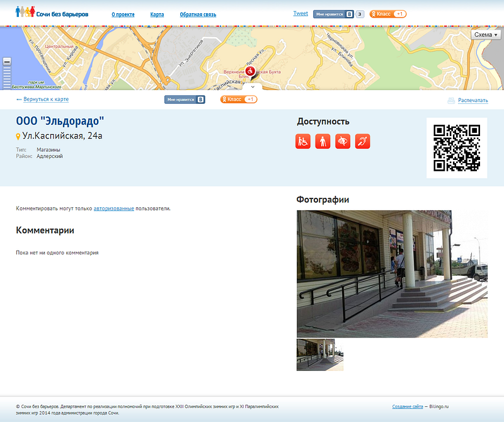Viewport: 504px width, 422px height.
Task: Click the printer icon
Action: (451, 101)
